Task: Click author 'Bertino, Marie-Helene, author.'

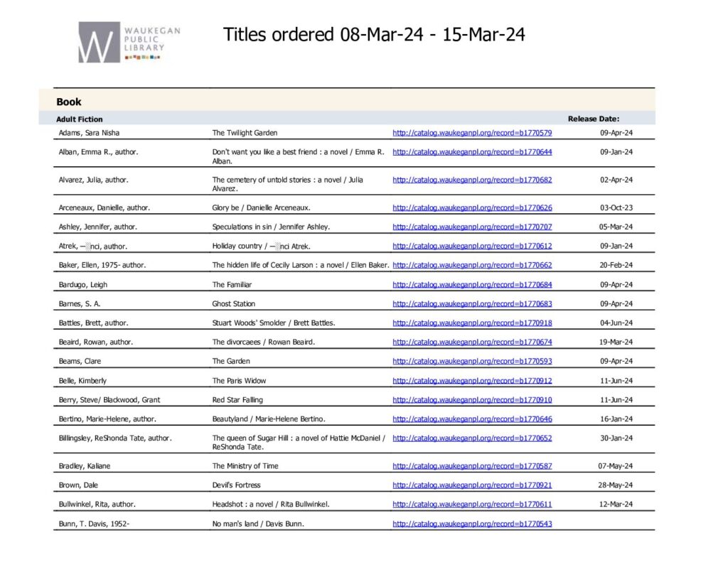Action: pos(107,418)
